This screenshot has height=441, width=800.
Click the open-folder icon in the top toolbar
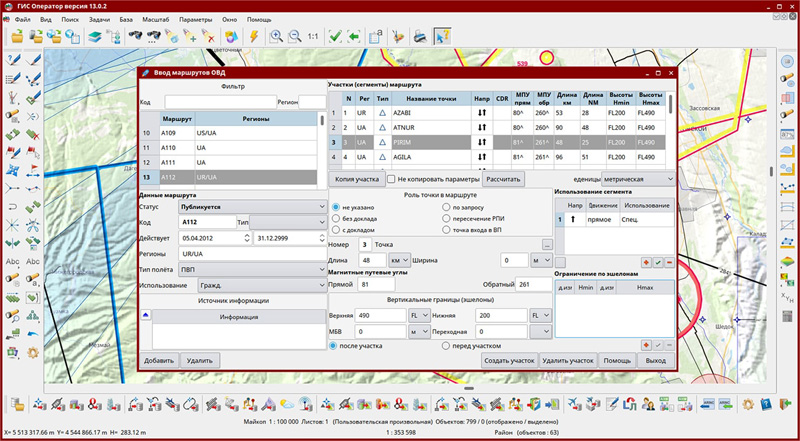point(18,36)
